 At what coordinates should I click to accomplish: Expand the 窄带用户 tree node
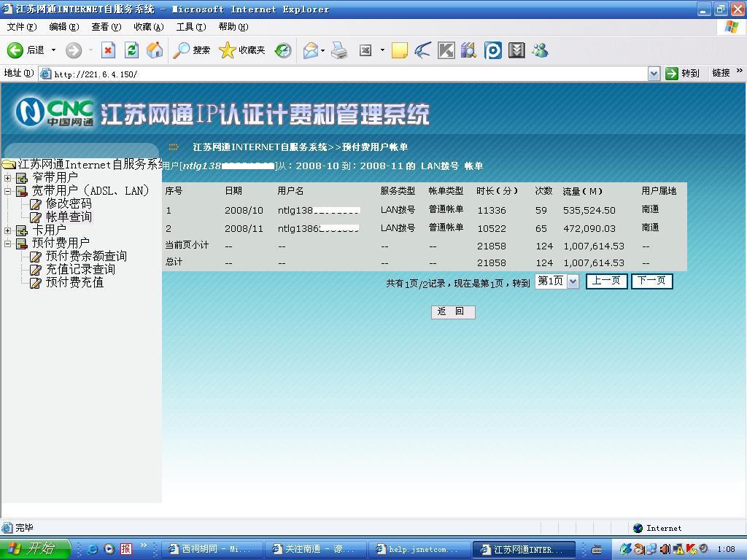tap(7, 179)
